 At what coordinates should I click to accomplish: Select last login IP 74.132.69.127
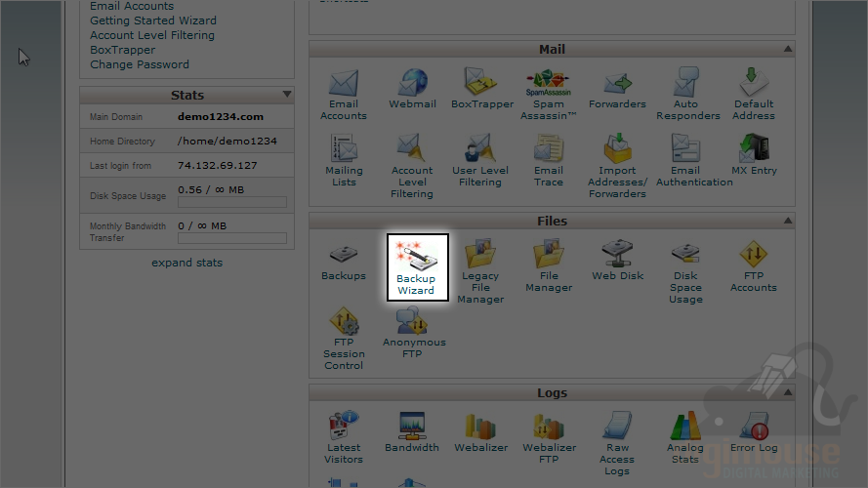pyautogui.click(x=217, y=166)
